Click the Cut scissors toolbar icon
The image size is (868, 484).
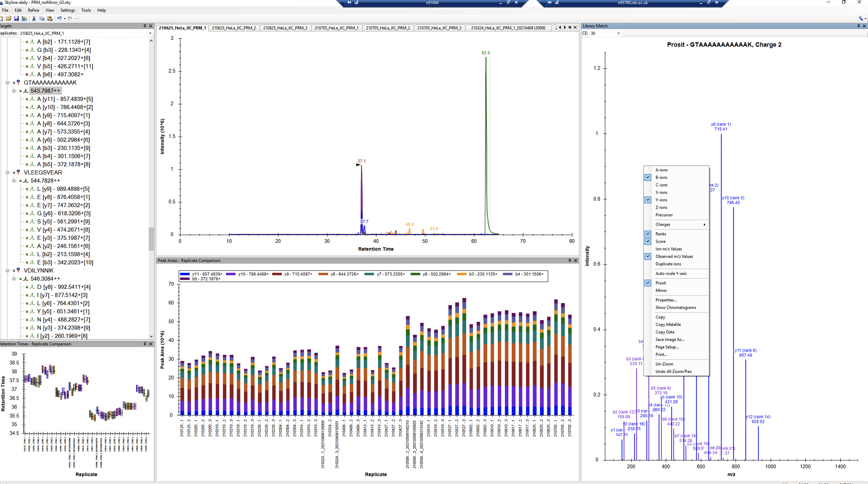tap(34, 19)
